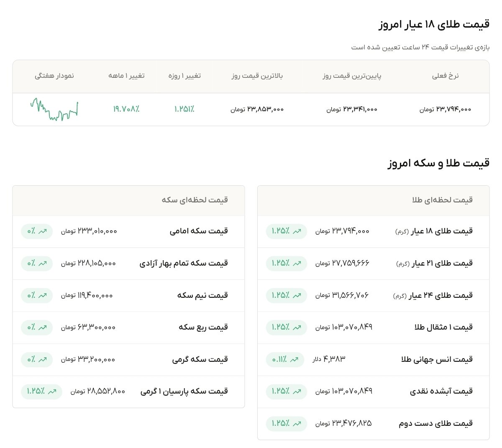Viewport: 502px width, 448px height.
Task: Click trend arrow icon for 18-karat gold row
Action: pos(297,231)
